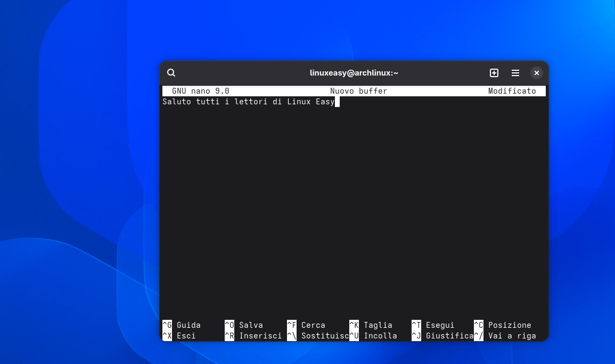This screenshot has height=364, width=615.
Task: Click the ^/ Vai a riga shortcut
Action: 505,336
